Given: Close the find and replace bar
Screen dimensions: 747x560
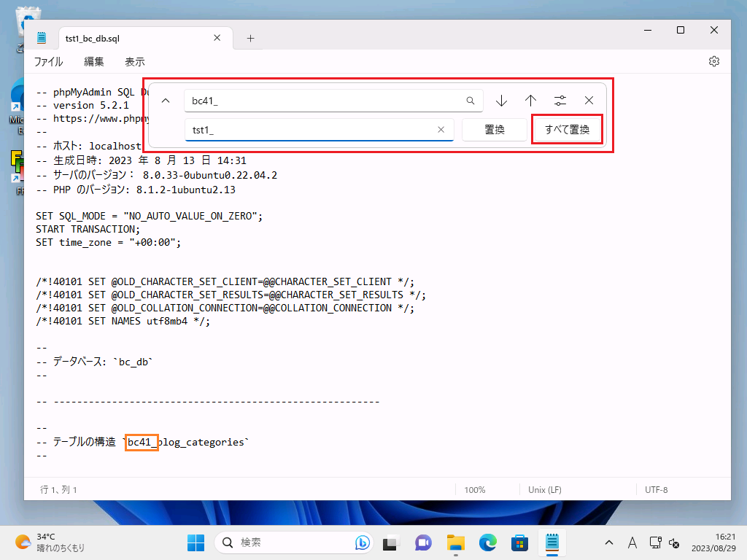Looking at the screenshot, I should pos(589,101).
